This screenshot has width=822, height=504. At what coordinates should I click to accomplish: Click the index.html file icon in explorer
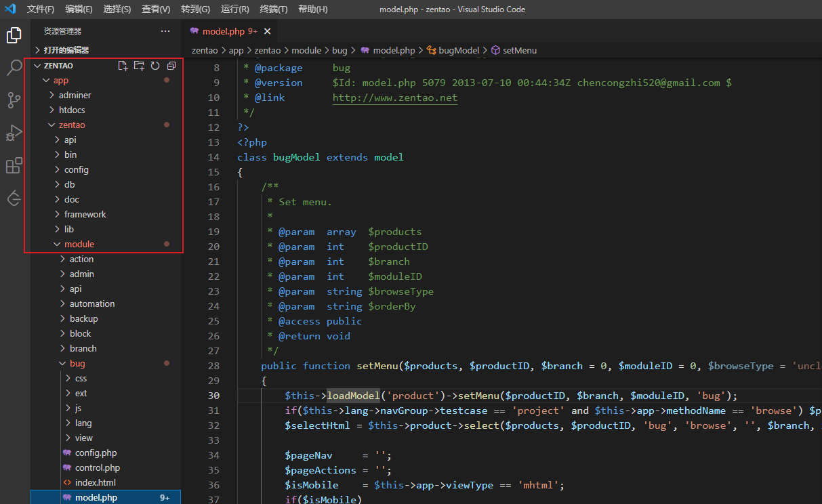(x=67, y=483)
